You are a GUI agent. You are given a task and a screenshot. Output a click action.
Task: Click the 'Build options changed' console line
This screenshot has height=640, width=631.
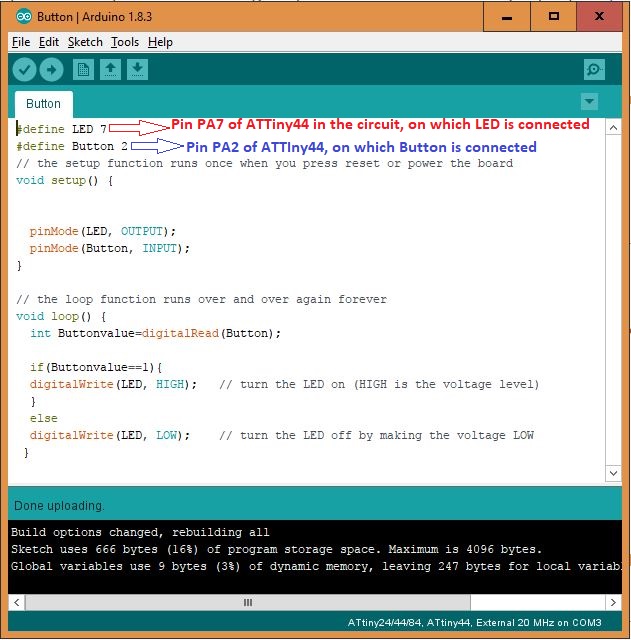coord(140,532)
